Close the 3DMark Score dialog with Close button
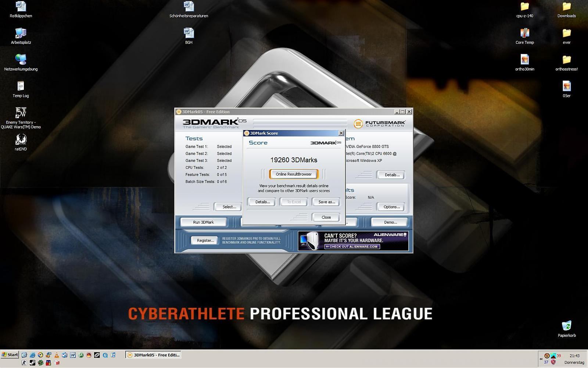 pyautogui.click(x=326, y=217)
